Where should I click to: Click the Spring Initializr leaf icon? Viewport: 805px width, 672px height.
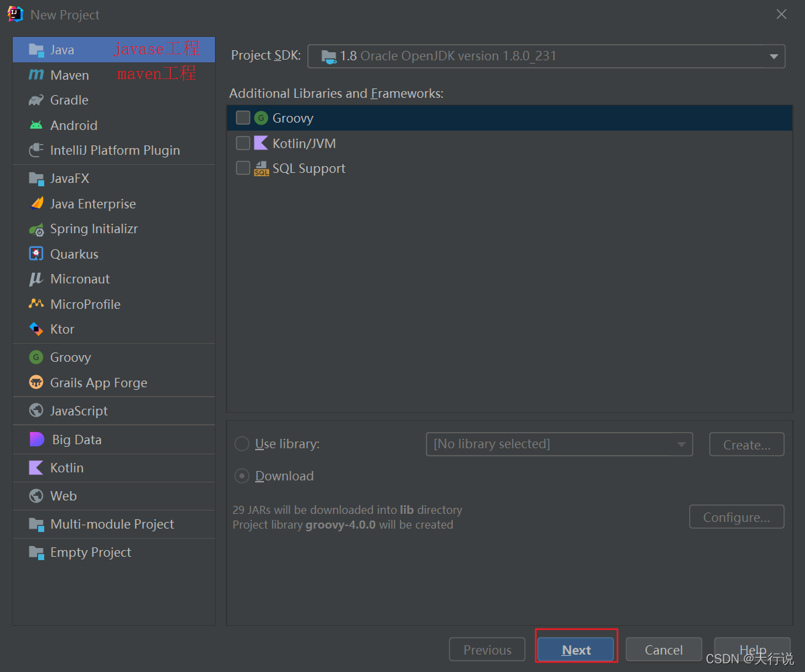click(36, 229)
